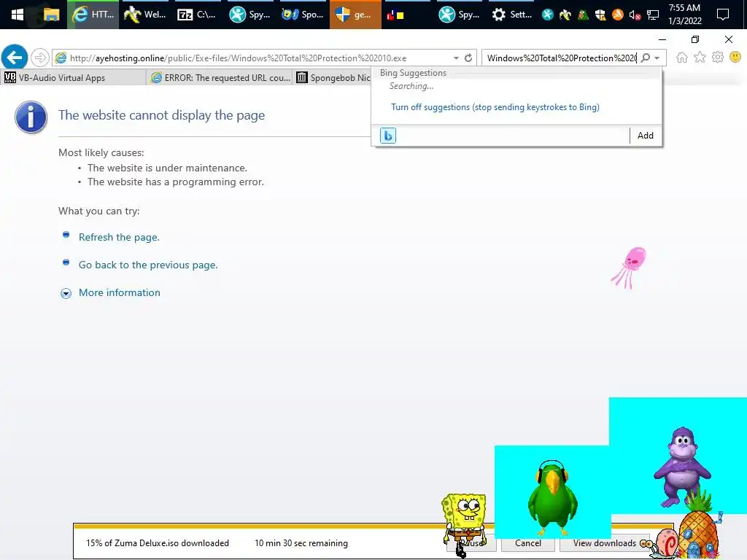Viewport: 747px width, 560px height.
Task: Open the Action Center notification icon
Action: click(x=723, y=15)
